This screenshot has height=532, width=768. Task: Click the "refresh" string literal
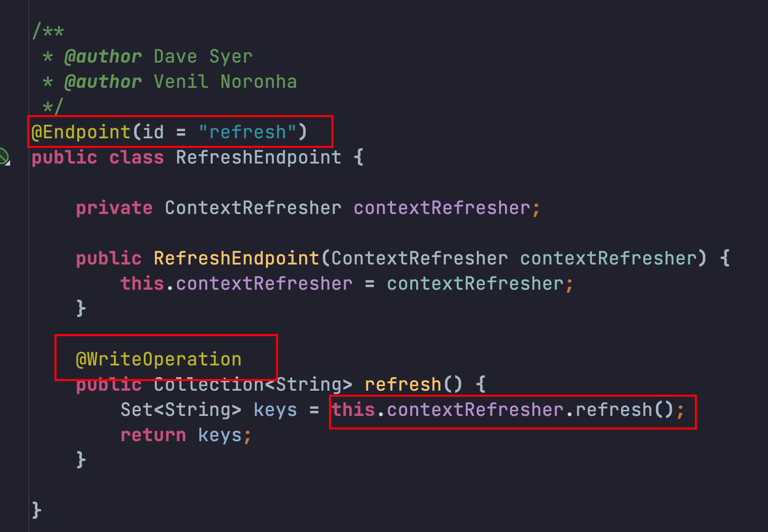247,132
